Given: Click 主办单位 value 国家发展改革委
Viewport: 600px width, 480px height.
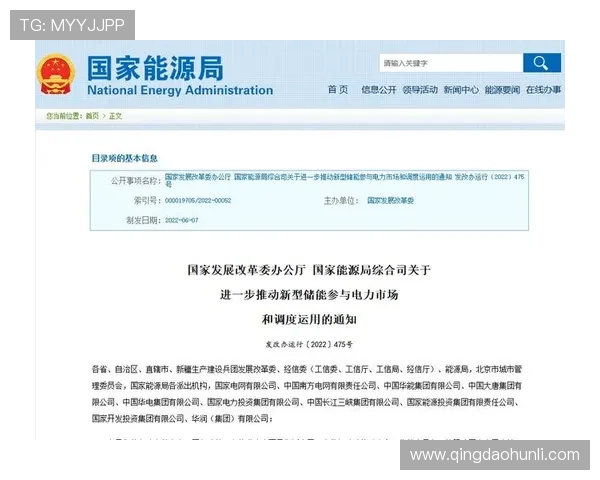Looking at the screenshot, I should click(x=390, y=201).
